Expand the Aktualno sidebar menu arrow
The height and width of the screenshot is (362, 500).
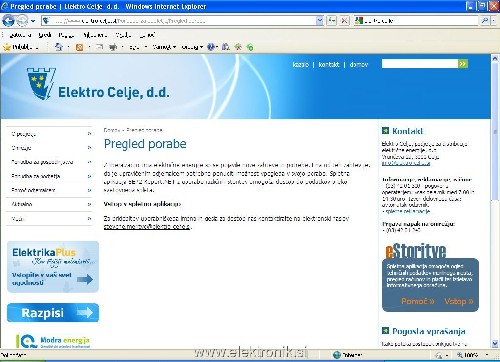pos(89,204)
